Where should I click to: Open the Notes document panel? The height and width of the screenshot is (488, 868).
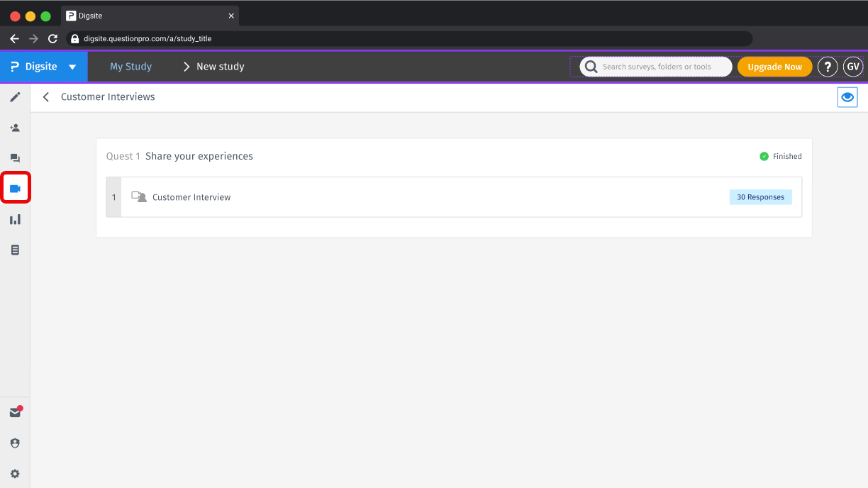click(x=15, y=250)
